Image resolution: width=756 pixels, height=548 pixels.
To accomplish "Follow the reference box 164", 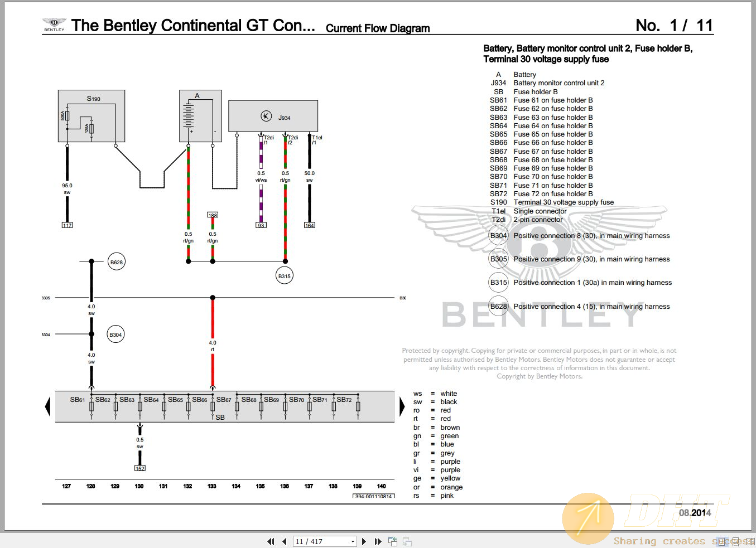I will (x=310, y=225).
